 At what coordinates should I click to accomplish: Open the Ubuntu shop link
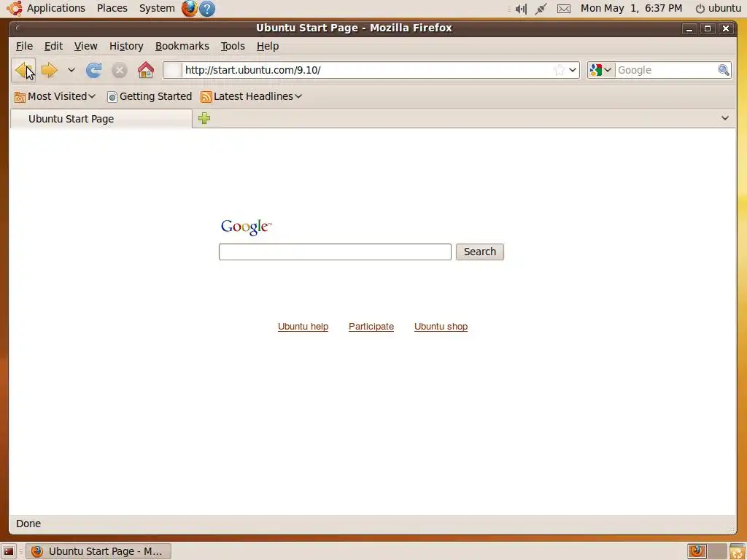[441, 327]
